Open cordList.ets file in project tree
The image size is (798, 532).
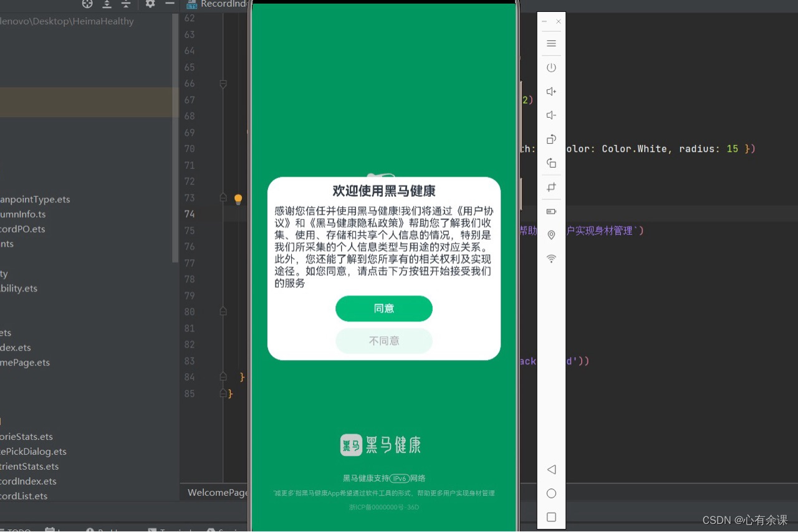coord(24,496)
